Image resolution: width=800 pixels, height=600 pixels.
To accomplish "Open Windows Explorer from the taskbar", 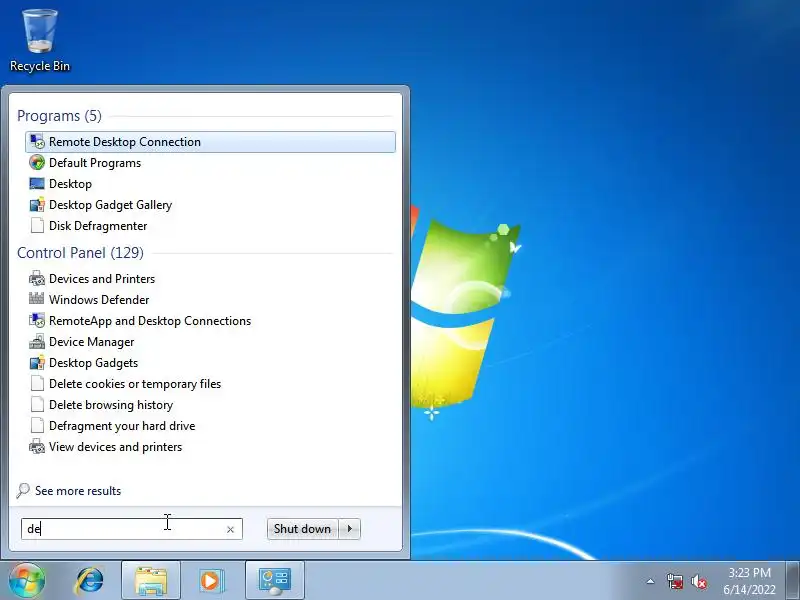I will pos(151,581).
